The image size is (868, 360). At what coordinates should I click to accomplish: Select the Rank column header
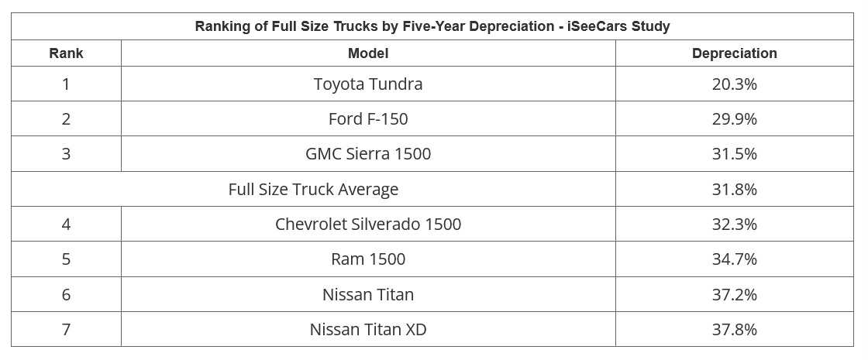pyautogui.click(x=66, y=53)
